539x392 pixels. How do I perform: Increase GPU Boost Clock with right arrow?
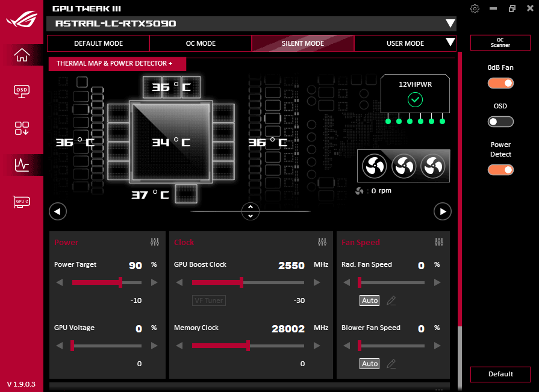point(317,282)
